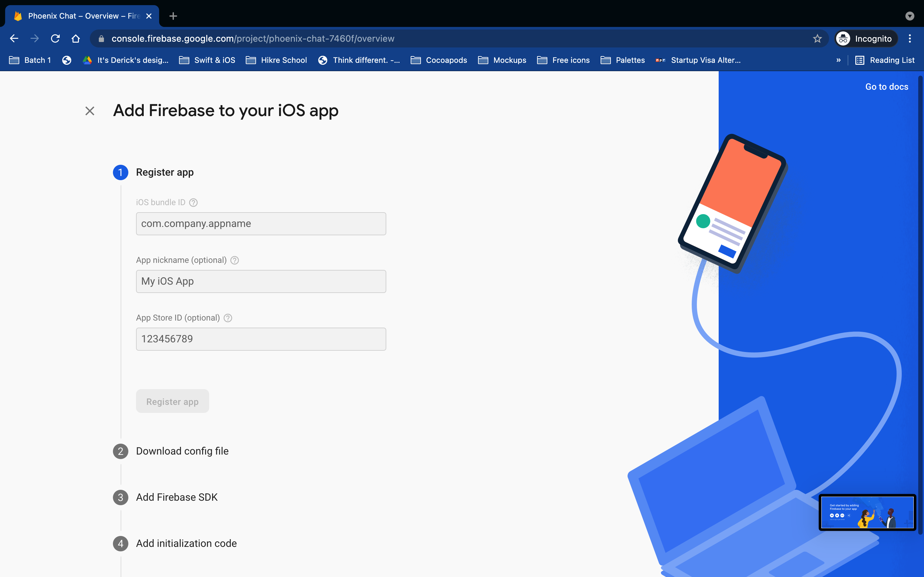The image size is (924, 577).
Task: Open the tab search dropdown arrow
Action: (910, 16)
